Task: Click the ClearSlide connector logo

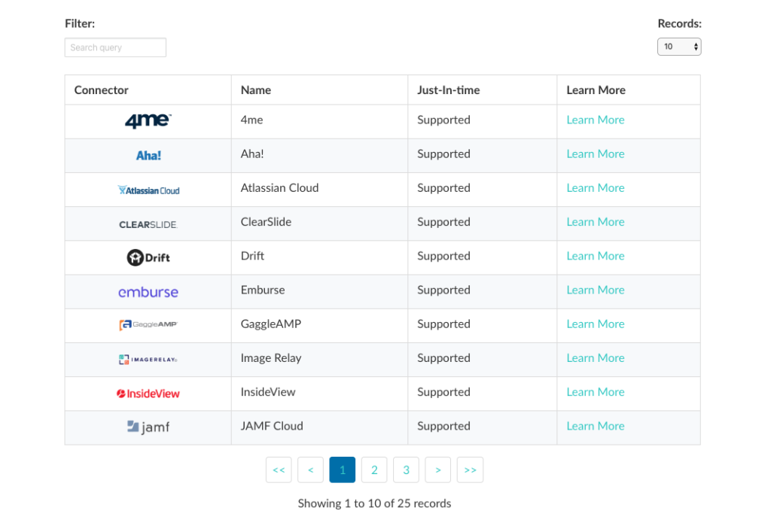Action: (x=148, y=224)
